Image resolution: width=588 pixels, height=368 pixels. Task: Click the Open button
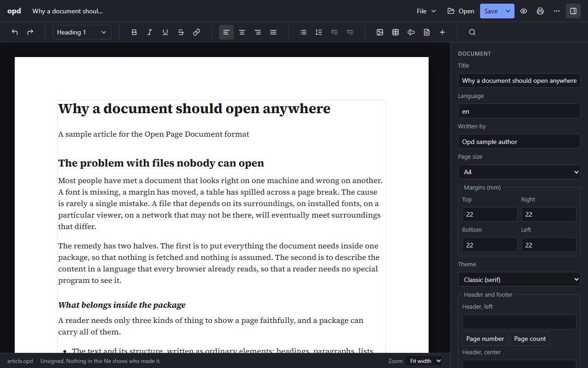coord(461,11)
